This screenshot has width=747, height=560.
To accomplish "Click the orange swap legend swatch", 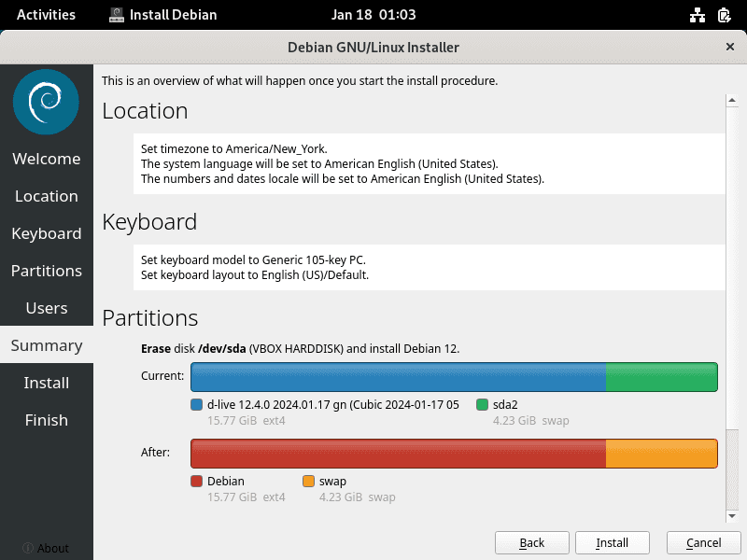I will 308,481.
